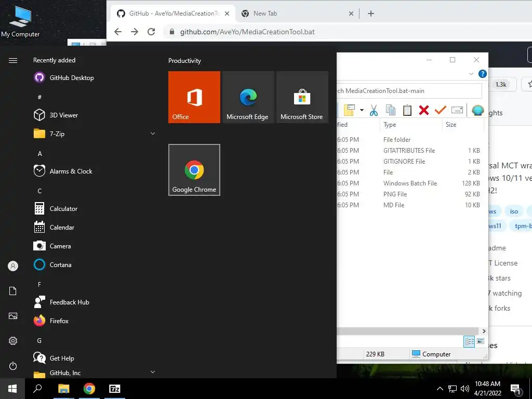This screenshot has width=532, height=399.
Task: Click the Rename toolbar icon
Action: coord(457,110)
